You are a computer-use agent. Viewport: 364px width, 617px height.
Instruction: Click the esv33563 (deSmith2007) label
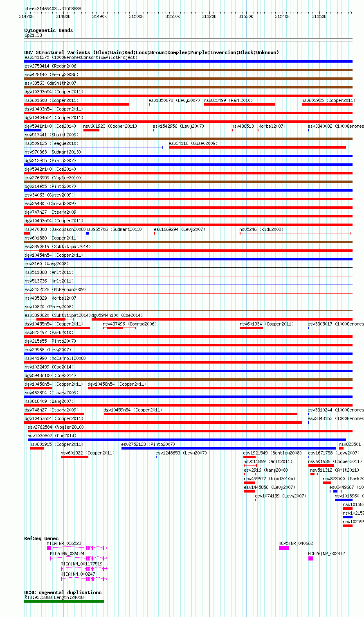(x=51, y=83)
